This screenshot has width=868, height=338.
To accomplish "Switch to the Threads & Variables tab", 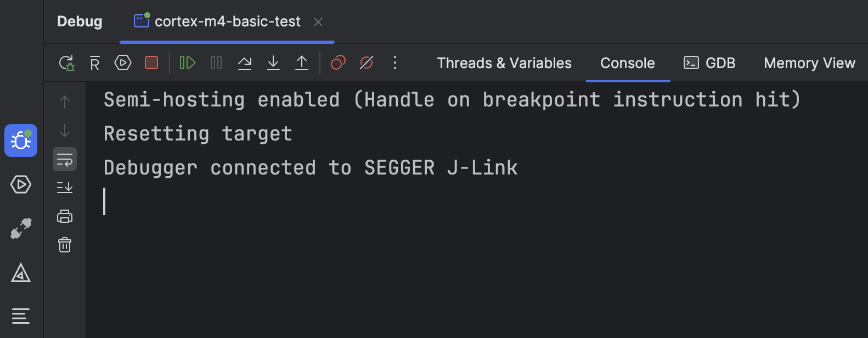I will 504,63.
